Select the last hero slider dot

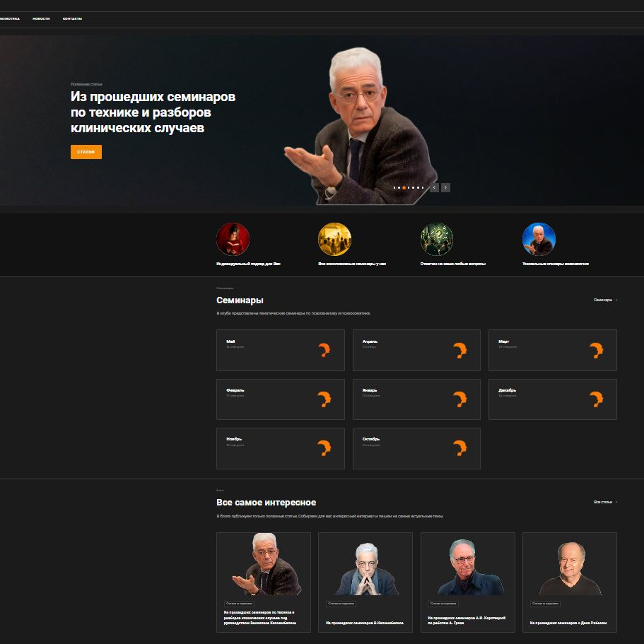pyautogui.click(x=423, y=187)
